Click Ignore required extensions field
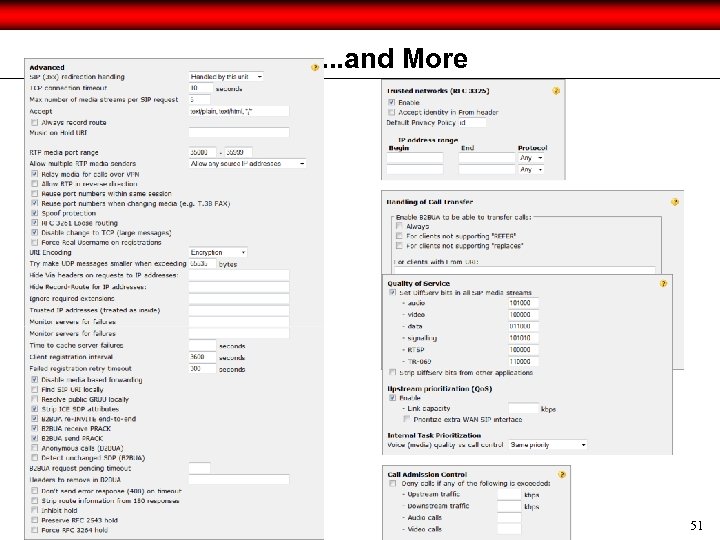The image size is (720, 540). (x=239, y=299)
